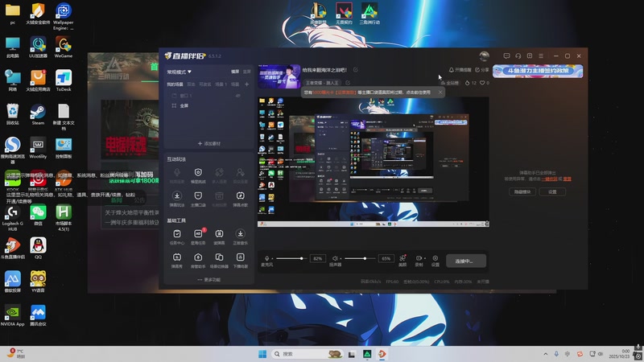The image size is (644, 362).
Task: Open the 幅度挑战 shield icon in 互动玩法
Action: [198, 172]
